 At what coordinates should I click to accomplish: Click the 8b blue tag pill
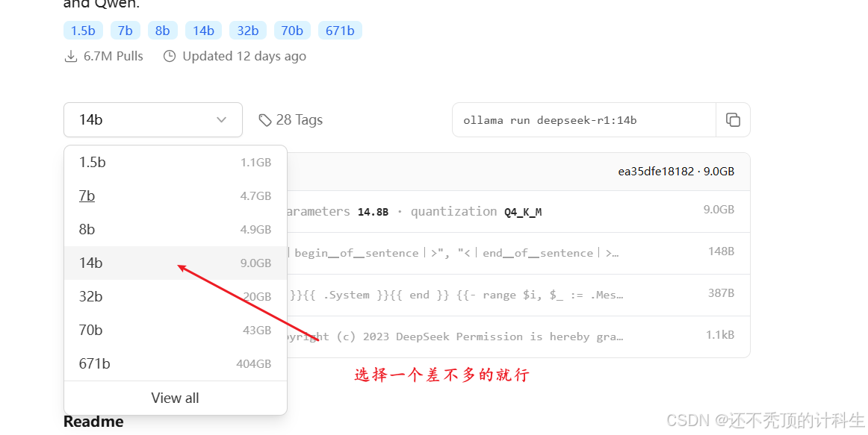[x=162, y=31]
